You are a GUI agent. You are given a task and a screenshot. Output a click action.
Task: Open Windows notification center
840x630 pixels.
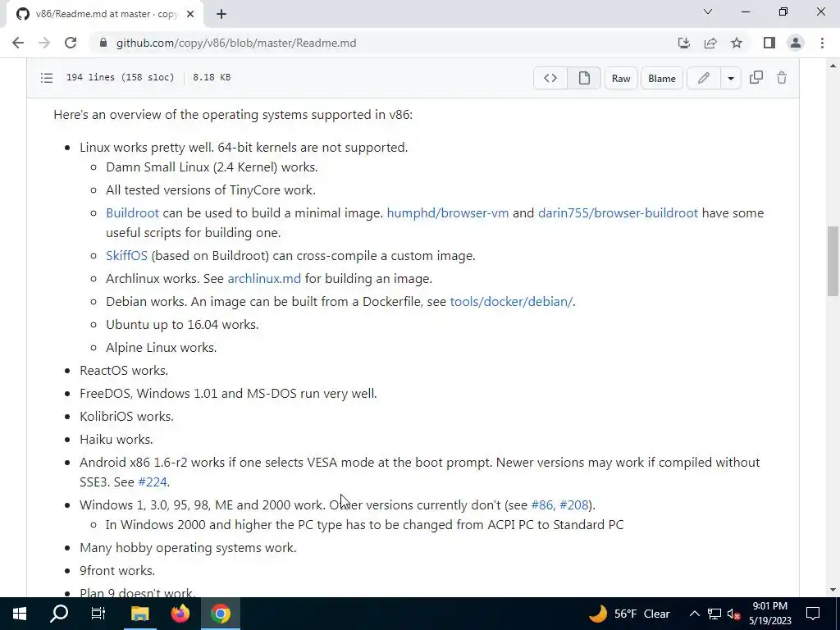[813, 614]
